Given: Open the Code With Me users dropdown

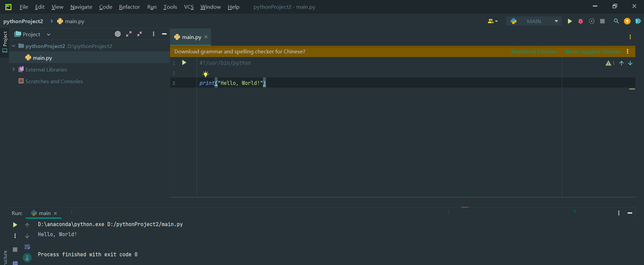Looking at the screenshot, I should 493,21.
